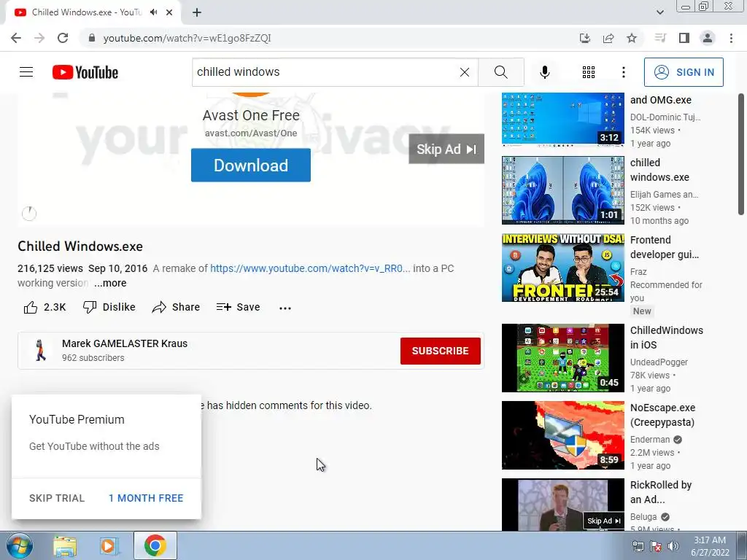Choose 1 MONTH FREE offer
The height and width of the screenshot is (560, 747).
(x=146, y=498)
